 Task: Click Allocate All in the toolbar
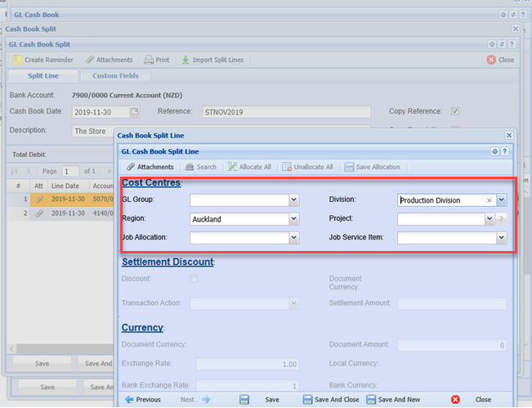pyautogui.click(x=249, y=167)
